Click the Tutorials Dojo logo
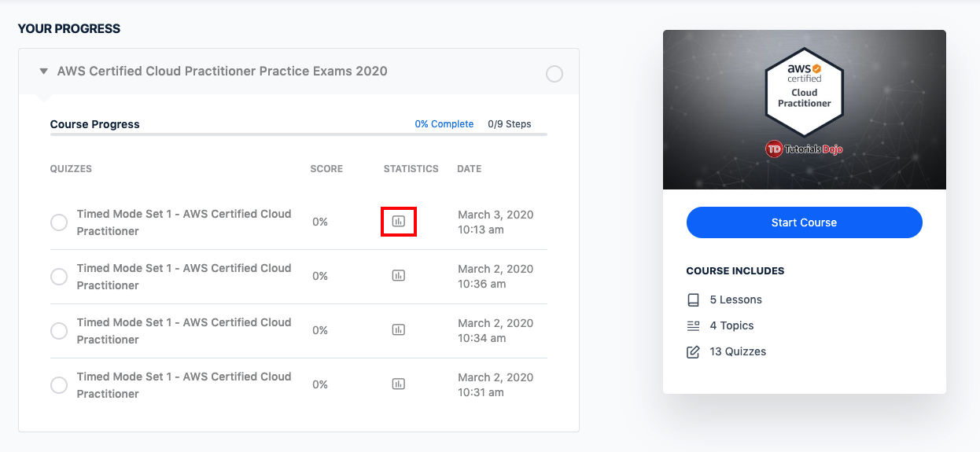This screenshot has width=980, height=452. pyautogui.click(x=804, y=149)
